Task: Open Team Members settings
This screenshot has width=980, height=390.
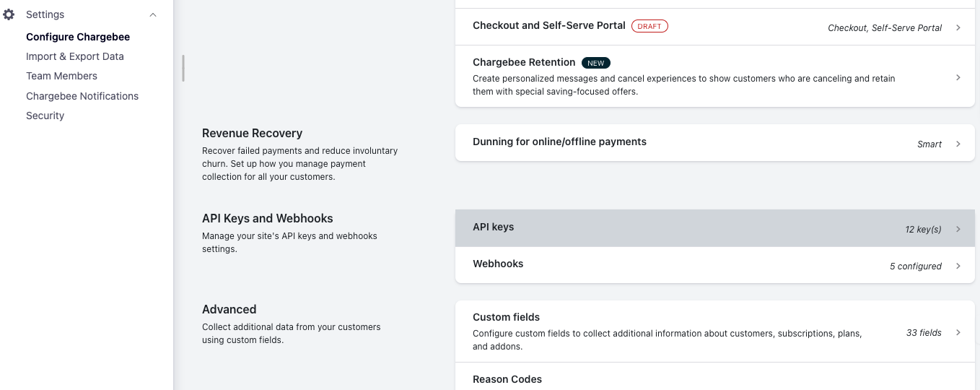Action: point(61,76)
